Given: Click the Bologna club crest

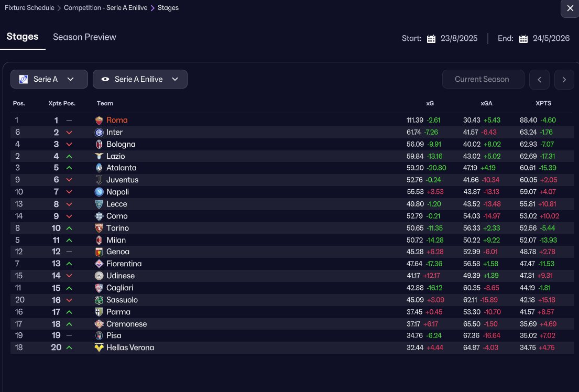Looking at the screenshot, I should (x=99, y=145).
